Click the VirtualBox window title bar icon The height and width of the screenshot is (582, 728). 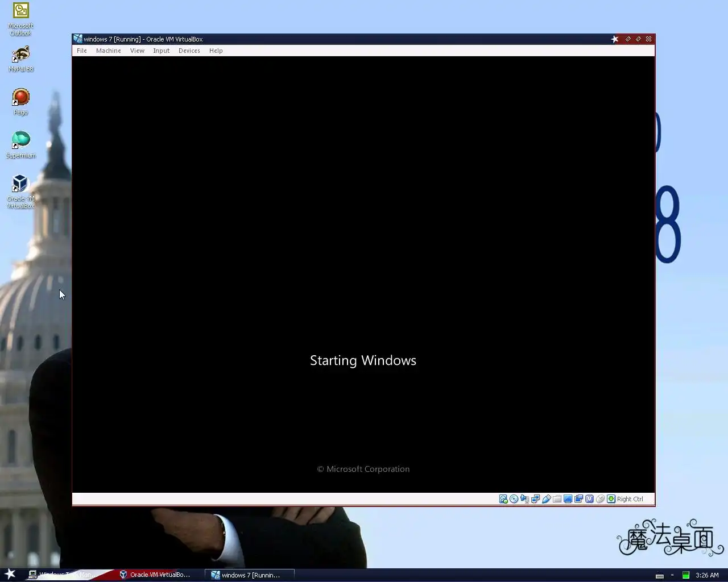pyautogui.click(x=78, y=39)
